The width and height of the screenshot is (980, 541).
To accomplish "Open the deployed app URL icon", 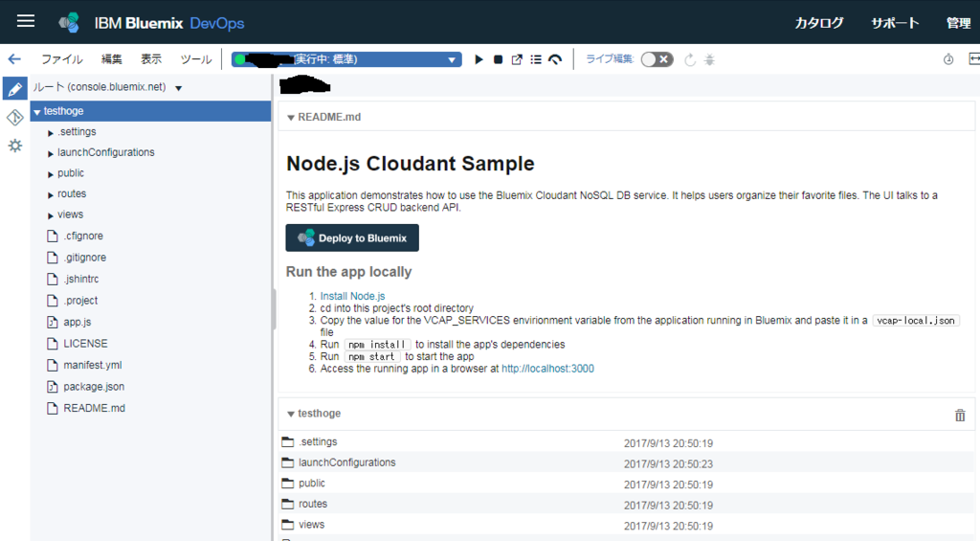I will click(517, 59).
